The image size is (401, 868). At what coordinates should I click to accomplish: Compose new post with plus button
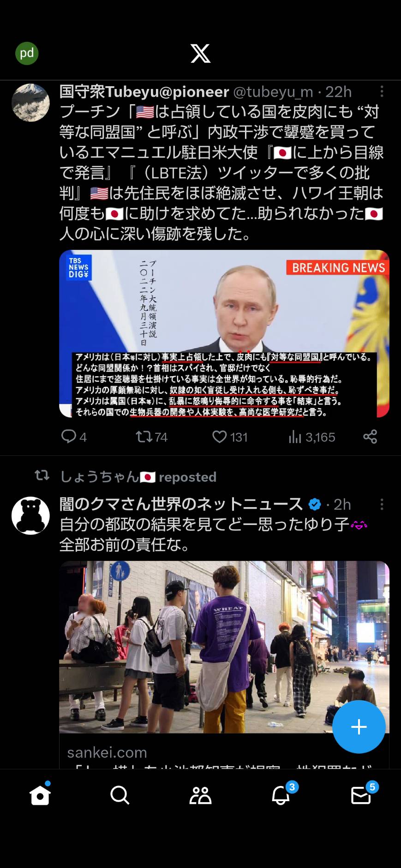pyautogui.click(x=359, y=727)
